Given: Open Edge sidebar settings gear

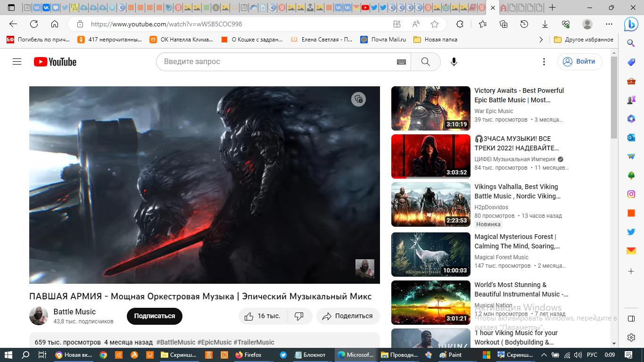Looking at the screenshot, I should [x=631, y=337].
